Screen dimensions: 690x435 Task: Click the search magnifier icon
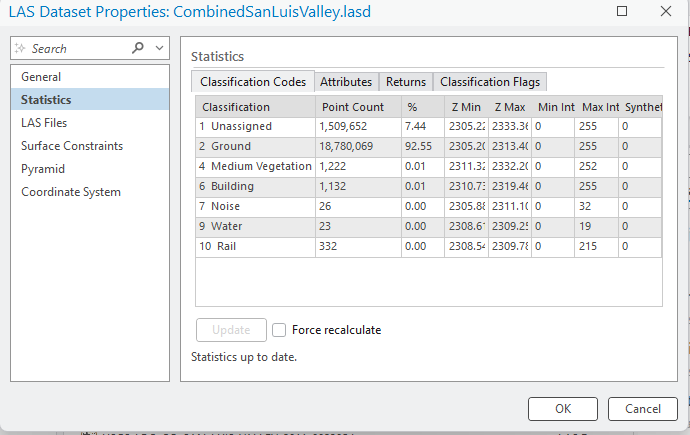[x=138, y=48]
